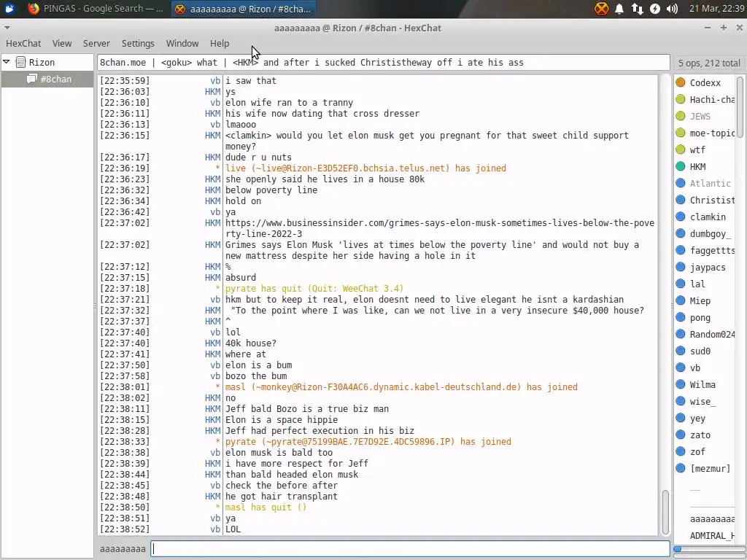Click the sud0 user status icon

[681, 351]
